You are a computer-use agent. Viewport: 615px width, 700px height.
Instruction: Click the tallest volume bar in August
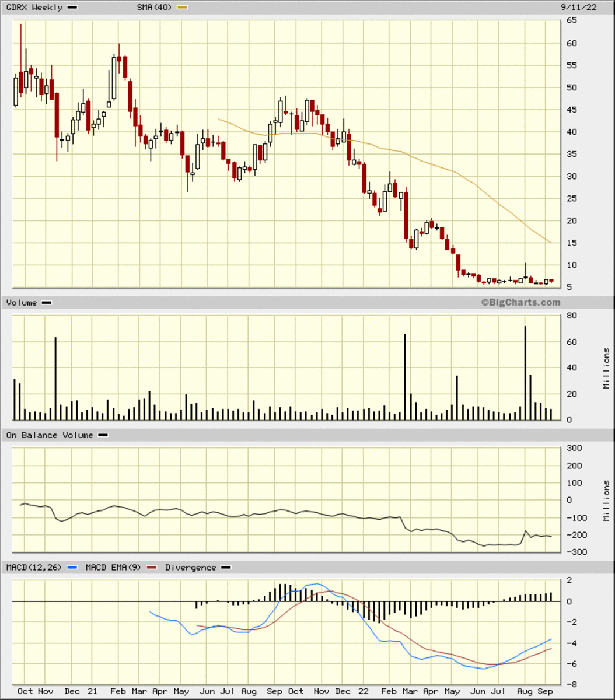(525, 373)
